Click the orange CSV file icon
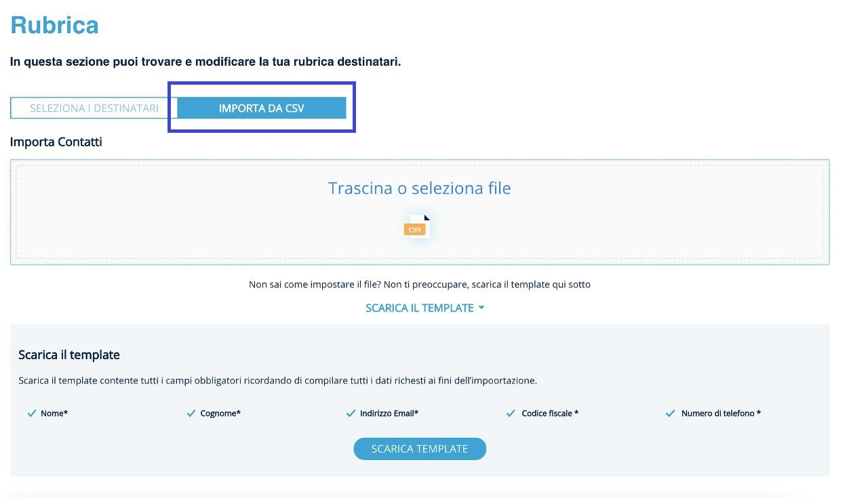The image size is (868, 498). (416, 228)
